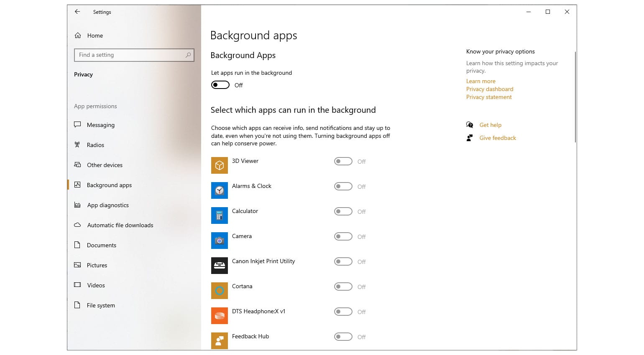Click the 3D Viewer app icon
The image size is (644, 355).
click(x=220, y=165)
